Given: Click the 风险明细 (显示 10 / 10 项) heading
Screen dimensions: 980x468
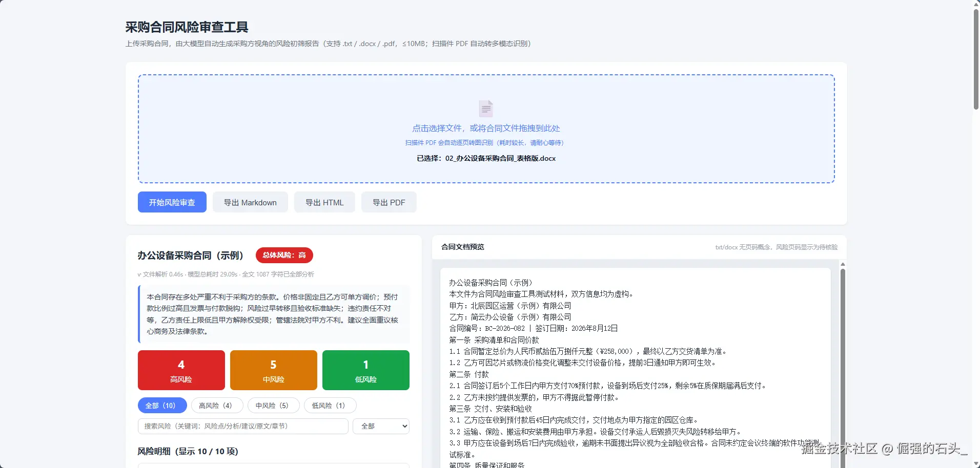Looking at the screenshot, I should (x=188, y=451).
